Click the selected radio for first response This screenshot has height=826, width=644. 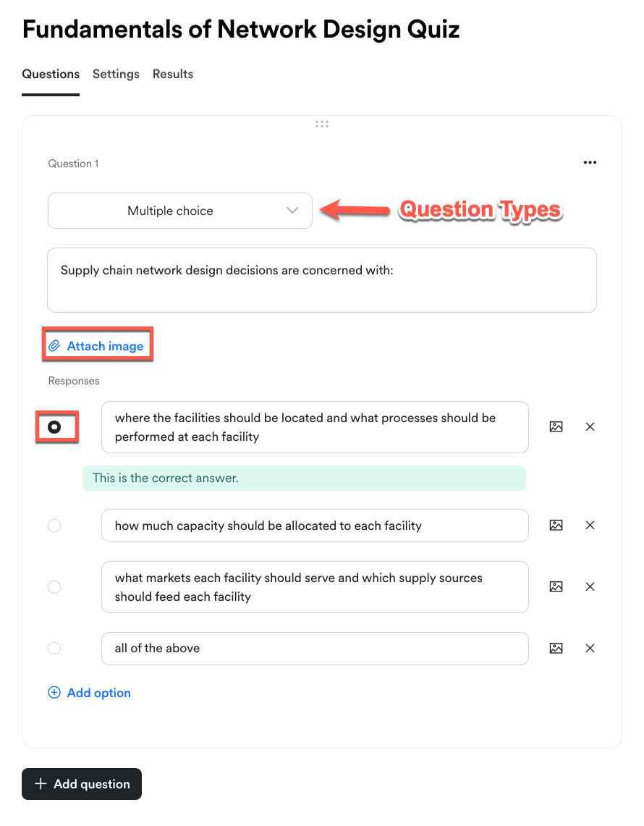(54, 427)
